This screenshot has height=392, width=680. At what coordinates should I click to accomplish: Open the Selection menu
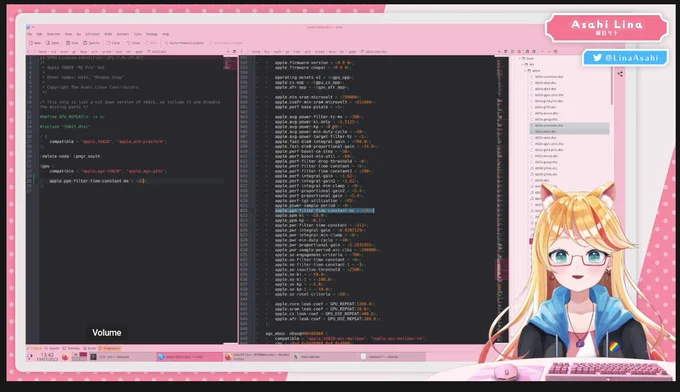(53, 34)
